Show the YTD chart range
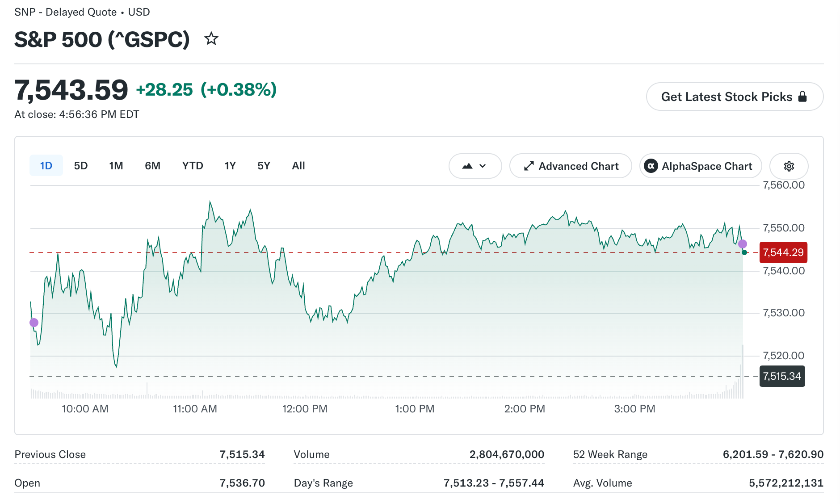840x504 pixels. point(193,166)
